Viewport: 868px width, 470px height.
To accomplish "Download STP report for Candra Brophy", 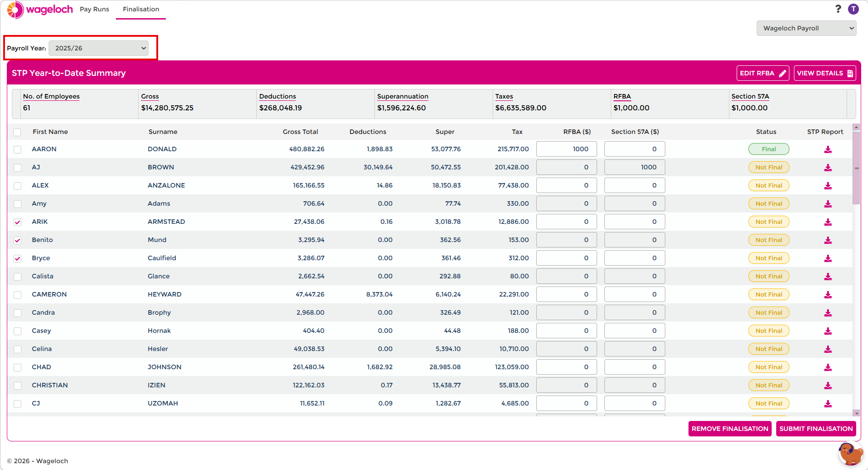I will 828,313.
